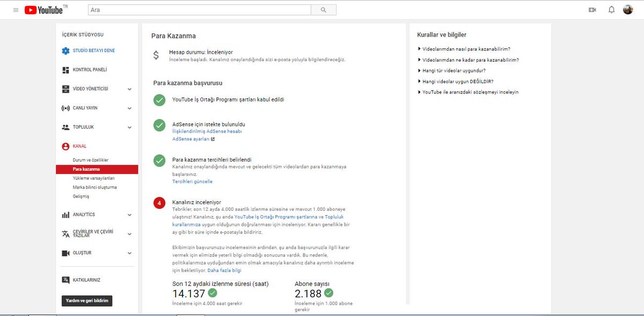Expand 'Hangi tür videolar uygundur?'

coord(451,70)
